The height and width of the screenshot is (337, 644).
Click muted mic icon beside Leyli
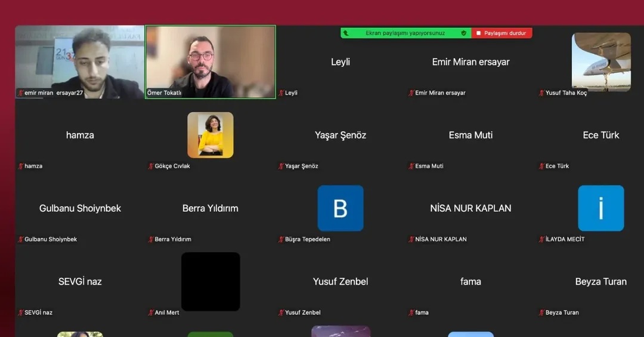click(x=281, y=93)
